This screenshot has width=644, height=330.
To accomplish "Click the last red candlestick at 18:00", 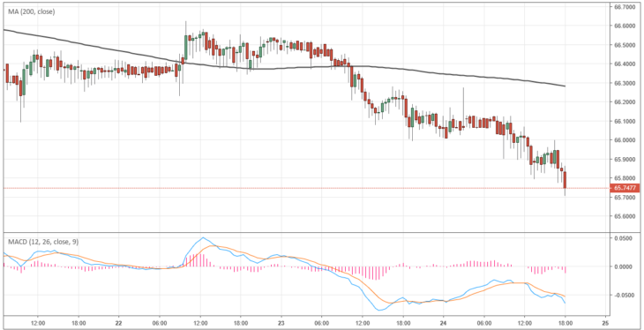I will point(565,180).
